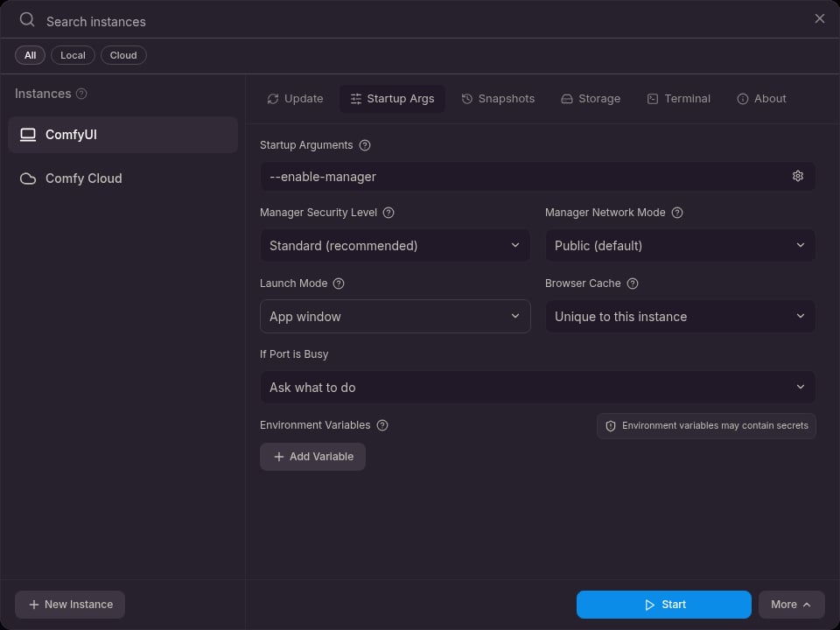
Task: Open the Terminal tab
Action: 679,99
